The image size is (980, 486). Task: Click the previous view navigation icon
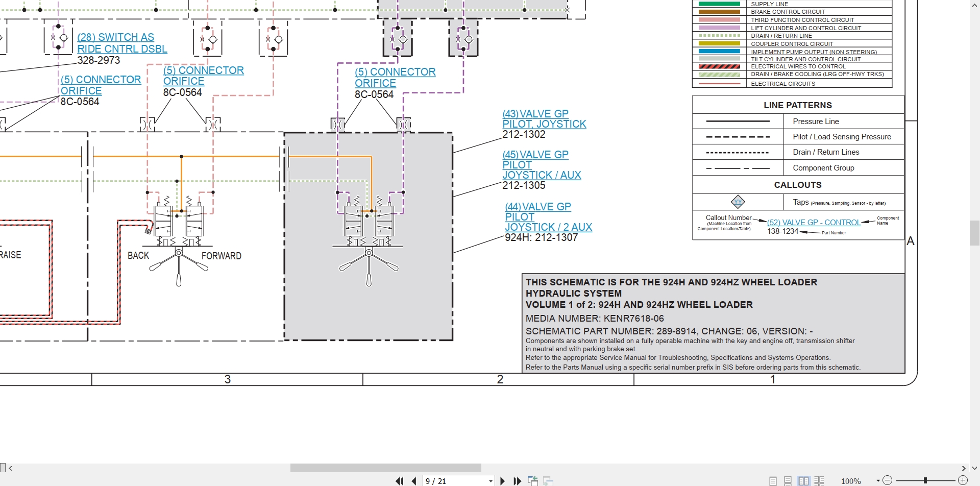pos(533,481)
